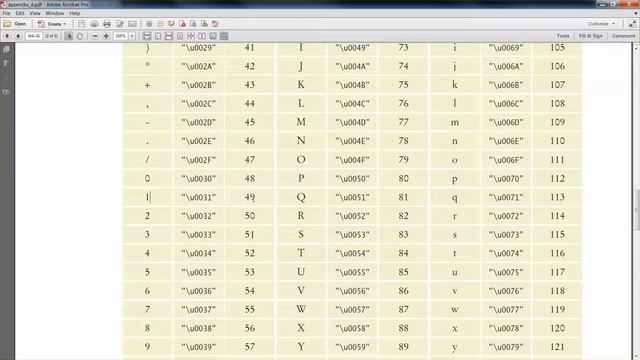Open the Create PDF dropdown
The height and width of the screenshot is (360, 640).
[51, 24]
